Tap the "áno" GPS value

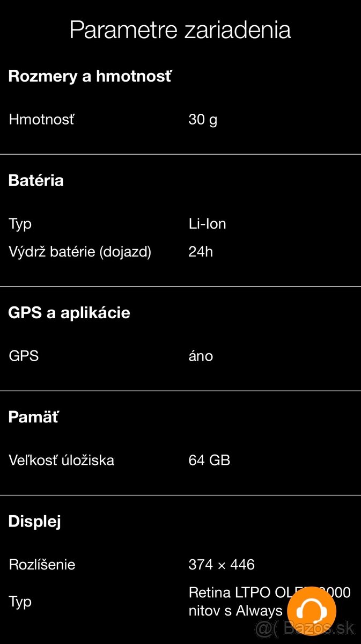pos(201,356)
